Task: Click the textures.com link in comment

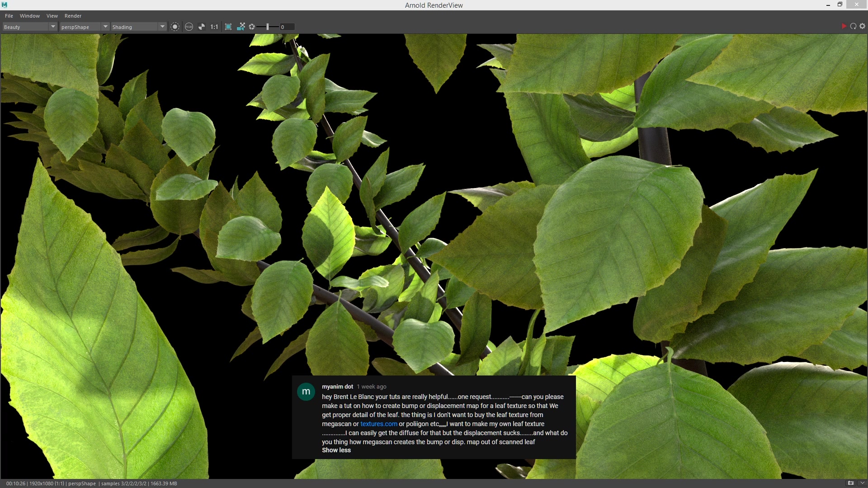Action: pos(379,424)
